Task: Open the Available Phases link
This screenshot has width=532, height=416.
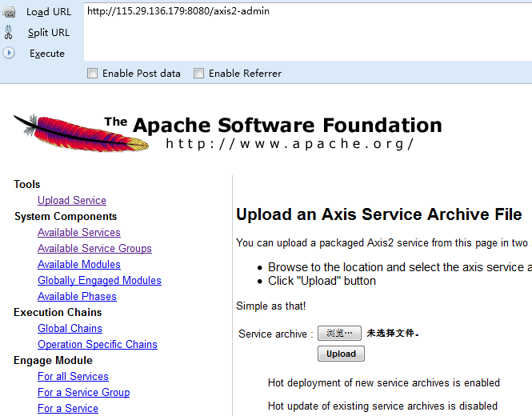Action: pyautogui.click(x=77, y=296)
